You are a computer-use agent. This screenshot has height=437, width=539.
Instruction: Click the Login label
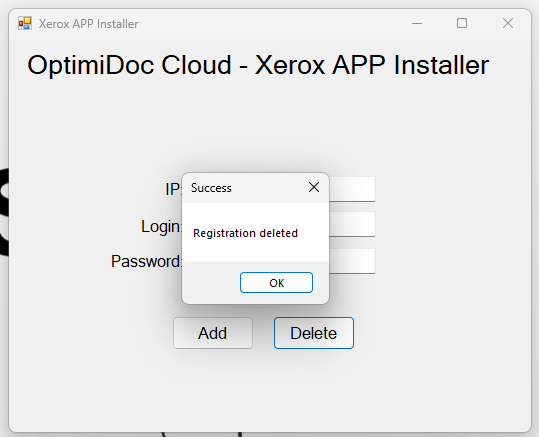161,226
